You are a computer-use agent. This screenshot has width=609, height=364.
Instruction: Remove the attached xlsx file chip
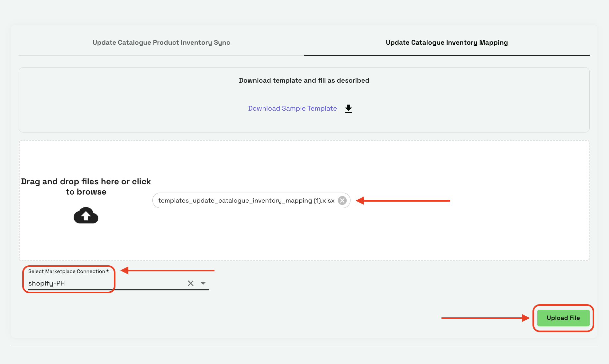coord(342,201)
